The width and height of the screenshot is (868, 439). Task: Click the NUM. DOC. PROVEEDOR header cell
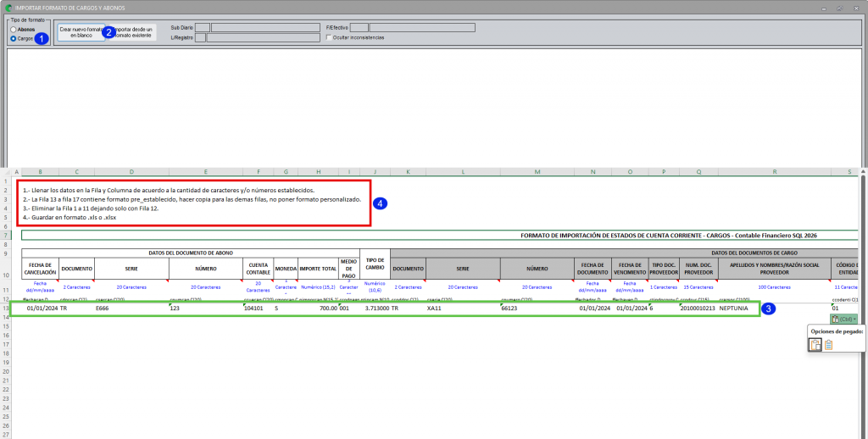tap(698, 269)
